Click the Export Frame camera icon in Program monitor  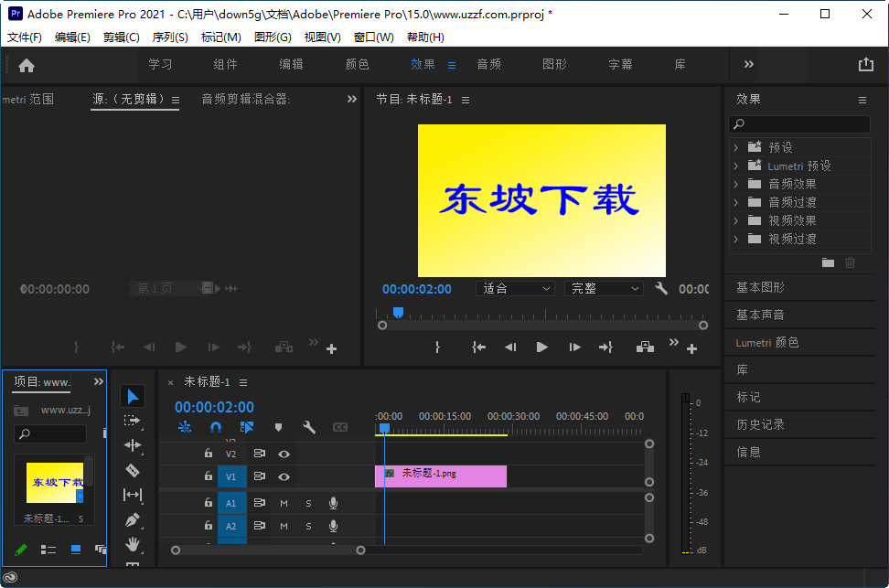647,347
